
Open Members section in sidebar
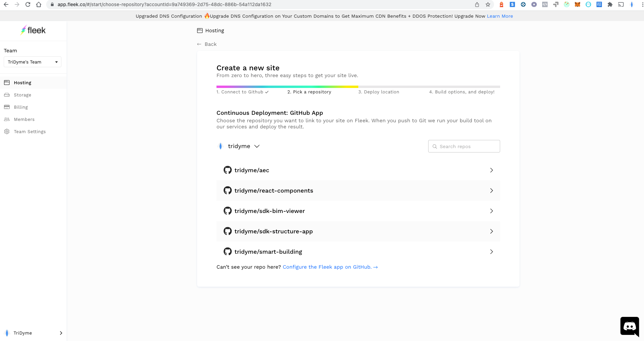coord(33,119)
